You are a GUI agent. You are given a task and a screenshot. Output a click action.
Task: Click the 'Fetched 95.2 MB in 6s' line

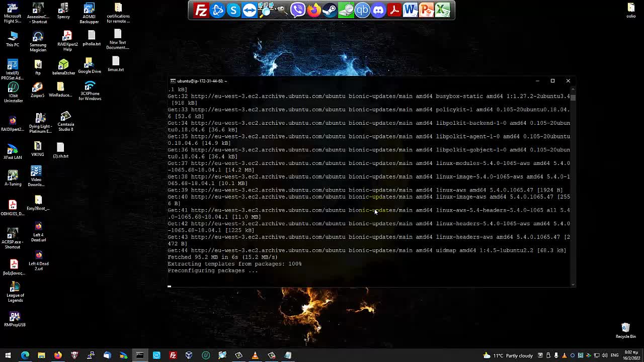click(222, 257)
